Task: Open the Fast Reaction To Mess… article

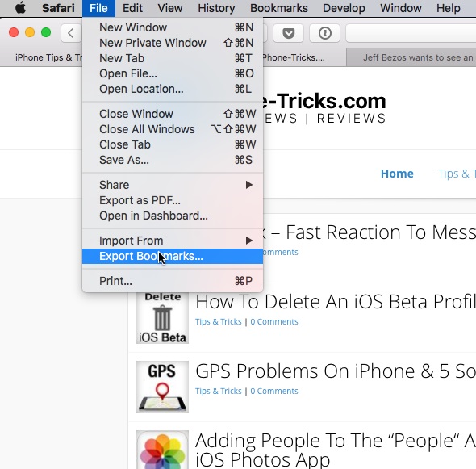Action: [x=370, y=232]
